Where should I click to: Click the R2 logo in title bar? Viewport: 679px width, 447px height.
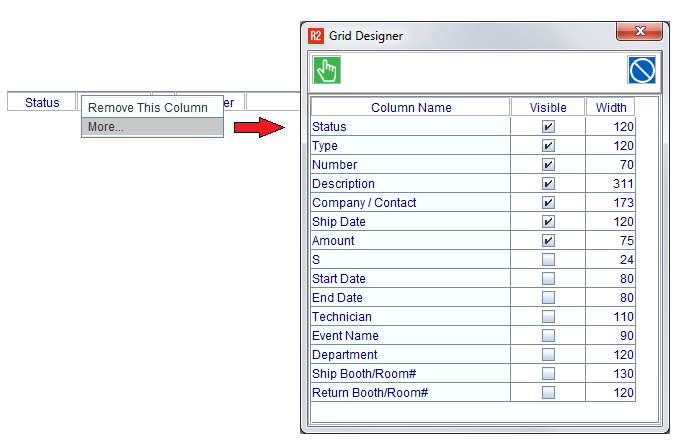tap(316, 36)
